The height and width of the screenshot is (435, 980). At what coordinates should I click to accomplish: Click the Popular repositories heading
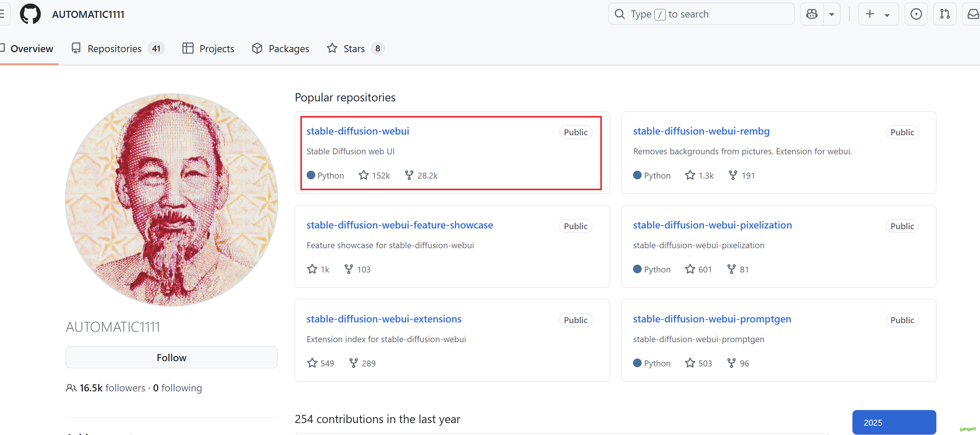tap(345, 97)
